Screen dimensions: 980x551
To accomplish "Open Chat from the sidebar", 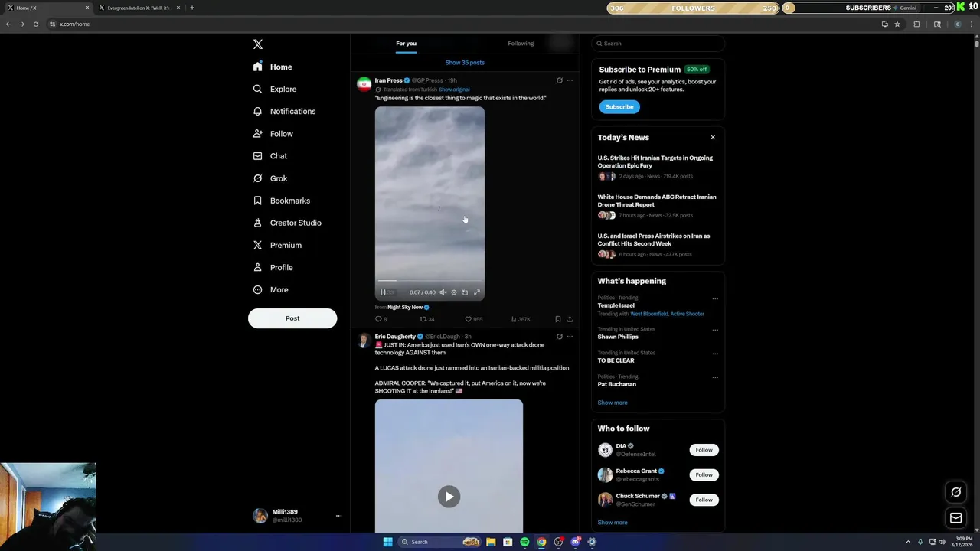I will click(270, 156).
